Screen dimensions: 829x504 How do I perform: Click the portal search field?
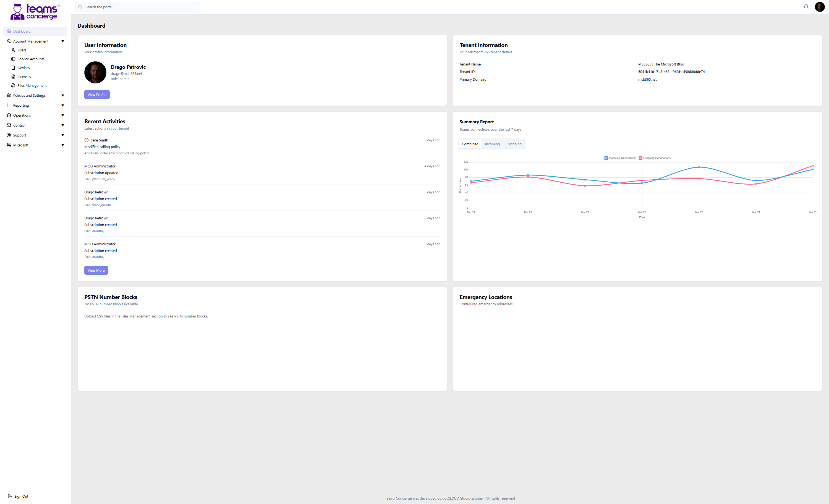point(137,7)
